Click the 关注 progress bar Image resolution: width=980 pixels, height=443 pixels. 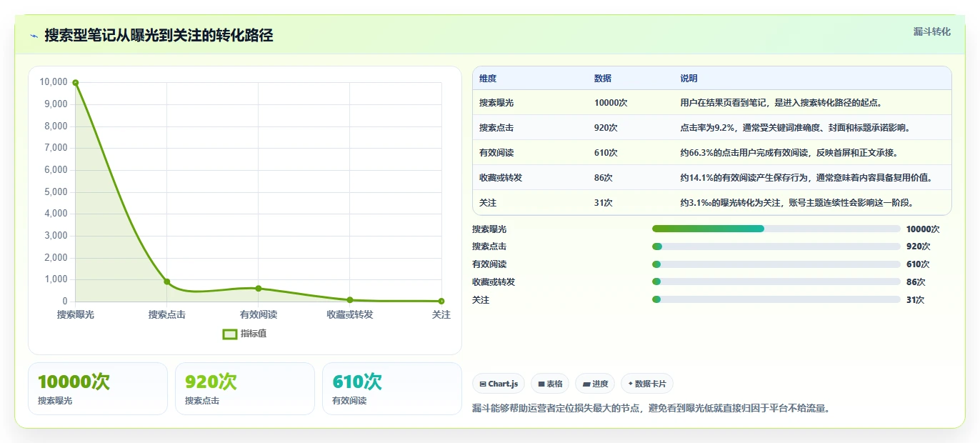coord(776,299)
